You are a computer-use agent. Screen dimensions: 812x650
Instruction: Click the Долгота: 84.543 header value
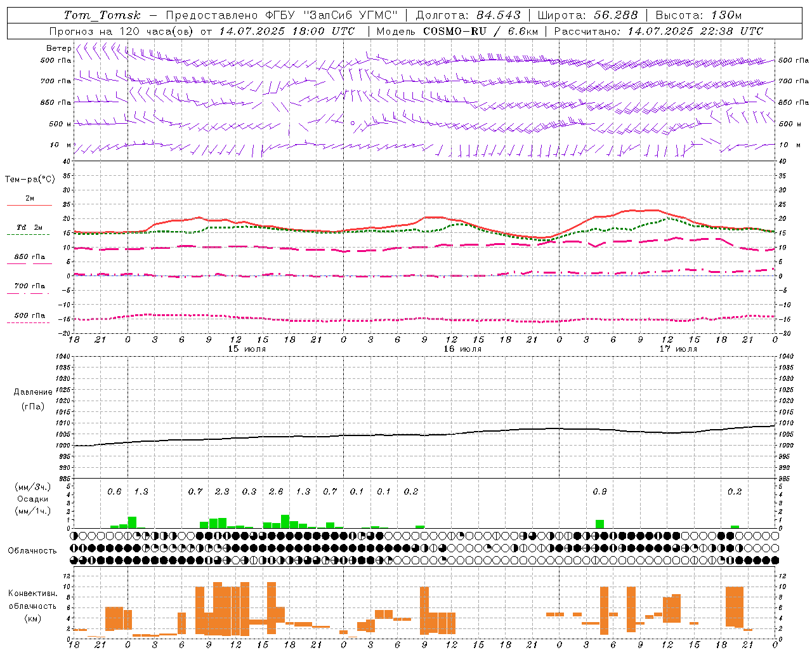(468, 15)
